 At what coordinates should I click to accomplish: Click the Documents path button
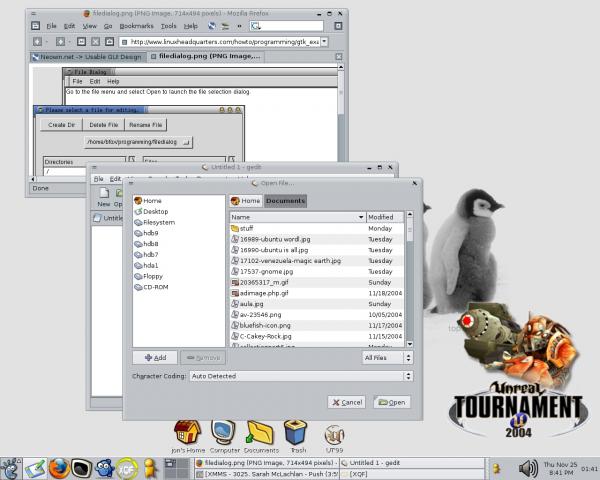[285, 201]
